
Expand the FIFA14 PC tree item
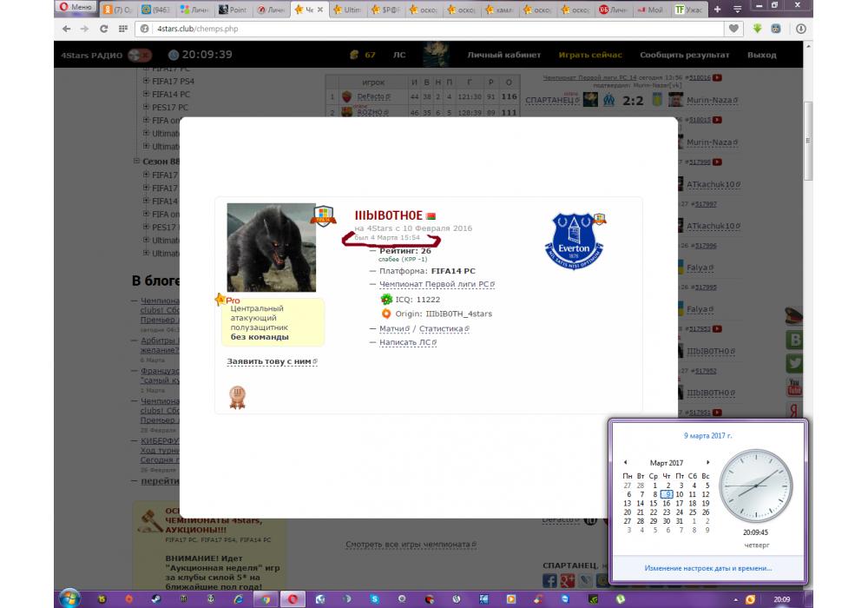[x=146, y=94]
